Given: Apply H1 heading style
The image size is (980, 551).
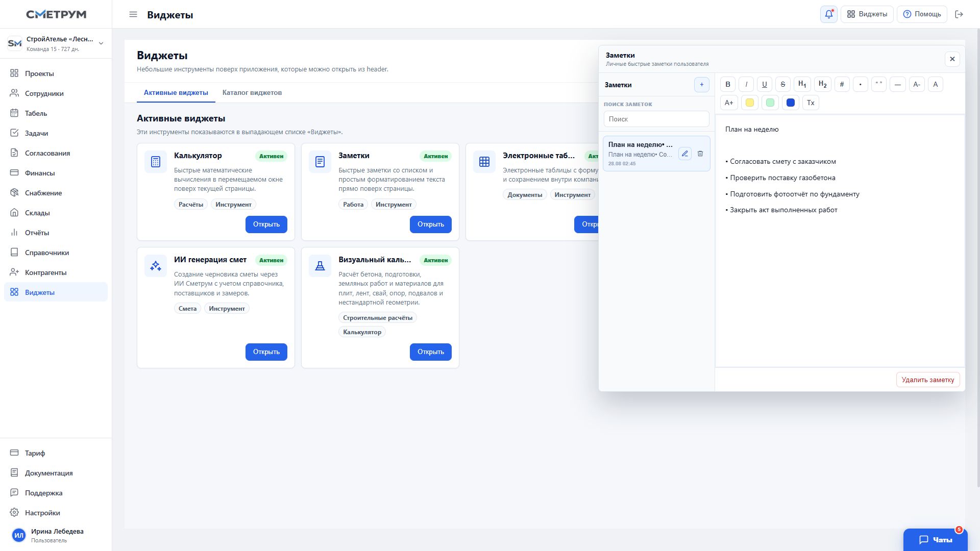Looking at the screenshot, I should pos(802,85).
